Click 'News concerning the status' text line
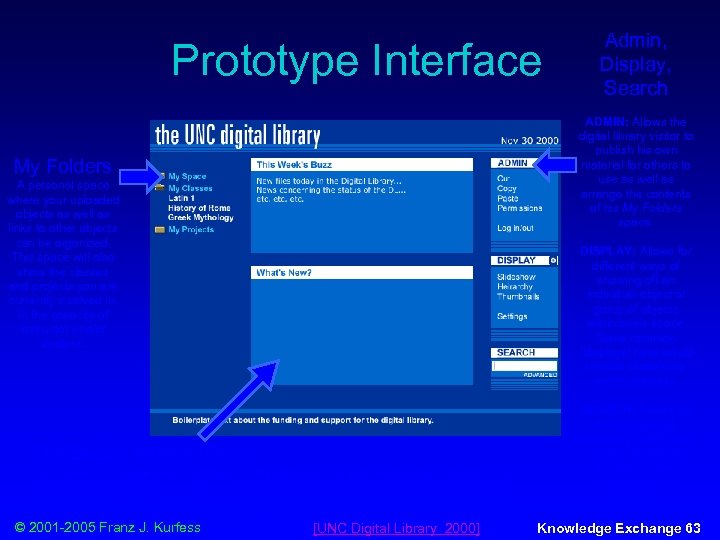 (x=331, y=190)
